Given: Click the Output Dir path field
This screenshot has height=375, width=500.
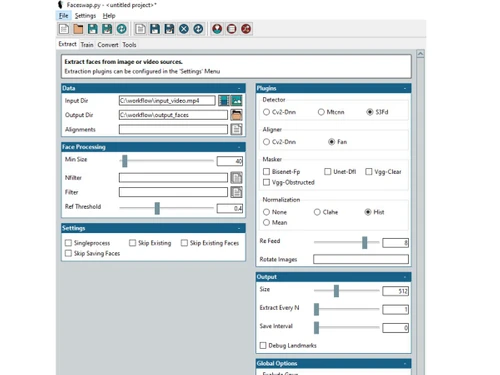Looking at the screenshot, I should click(173, 115).
